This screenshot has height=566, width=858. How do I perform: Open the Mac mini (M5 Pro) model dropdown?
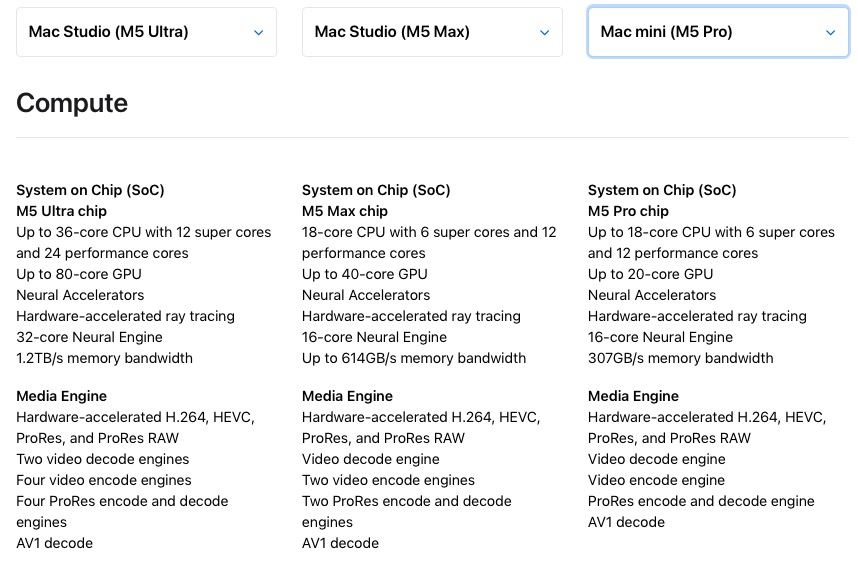[x=718, y=32]
